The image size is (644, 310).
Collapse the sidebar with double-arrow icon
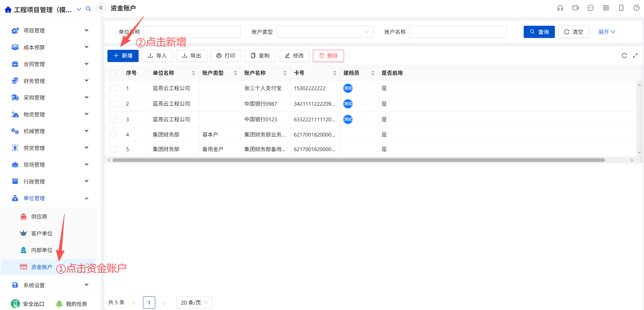[101, 8]
